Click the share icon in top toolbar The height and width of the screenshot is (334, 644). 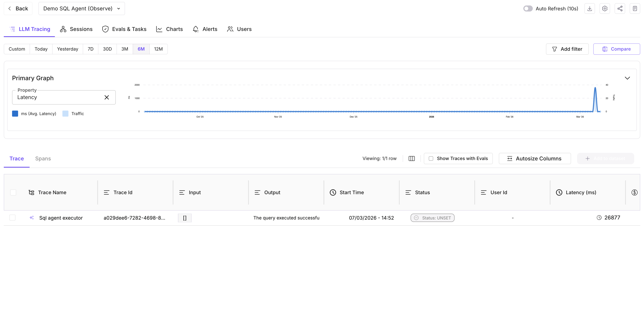[620, 8]
